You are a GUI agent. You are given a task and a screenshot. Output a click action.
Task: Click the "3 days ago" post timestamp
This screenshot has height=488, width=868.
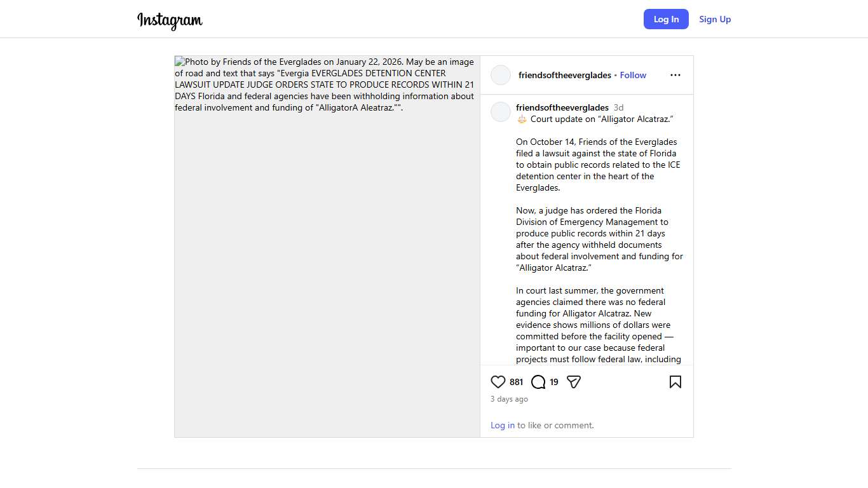pos(509,399)
